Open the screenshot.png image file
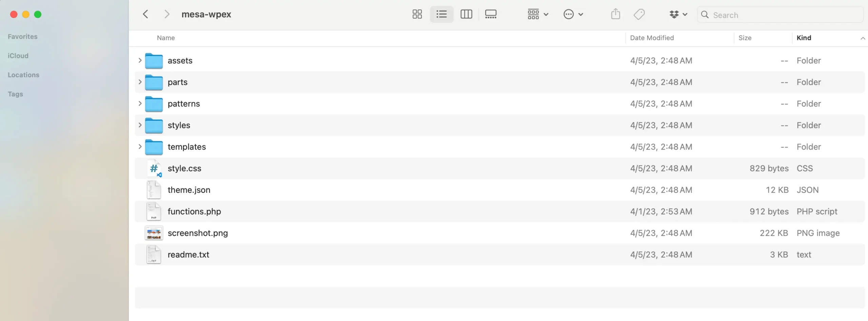 click(198, 233)
